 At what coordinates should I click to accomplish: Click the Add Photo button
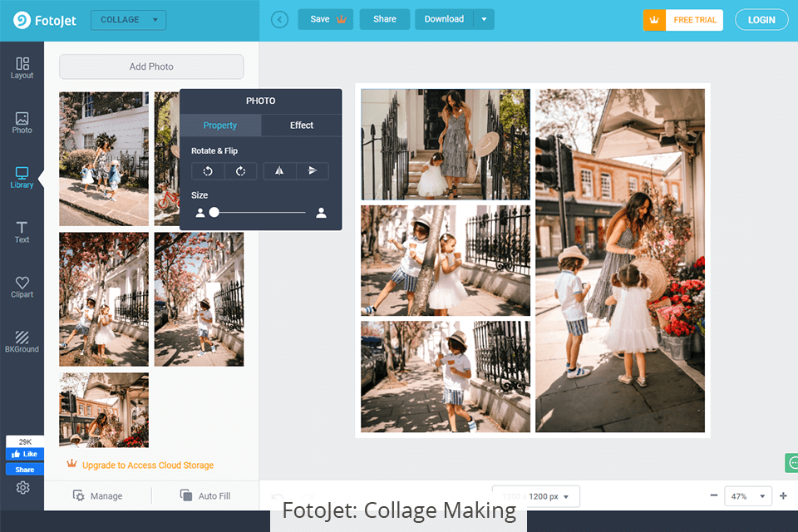pyautogui.click(x=151, y=66)
